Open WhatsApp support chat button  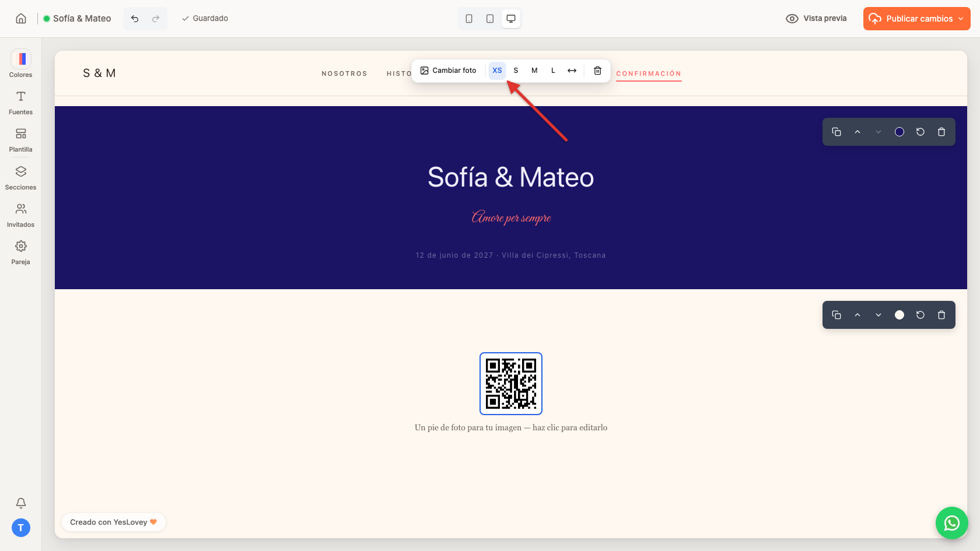click(952, 523)
